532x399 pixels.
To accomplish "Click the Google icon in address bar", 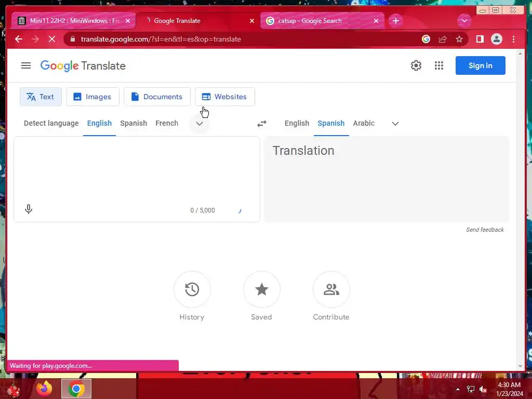I will [426, 39].
